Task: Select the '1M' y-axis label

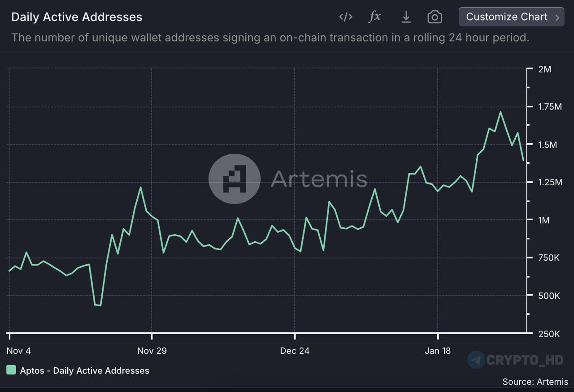Action: click(x=544, y=220)
